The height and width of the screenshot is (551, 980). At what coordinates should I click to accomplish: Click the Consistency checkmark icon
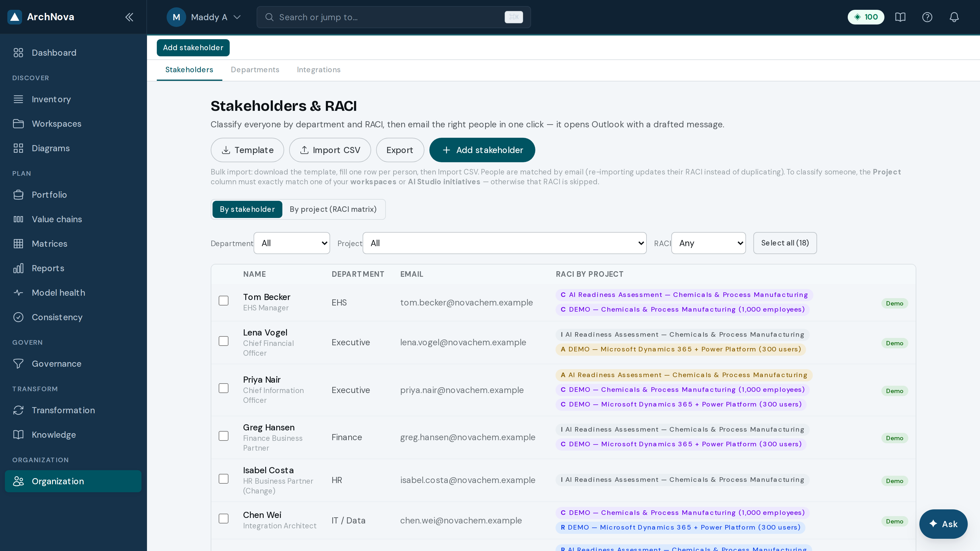(18, 317)
